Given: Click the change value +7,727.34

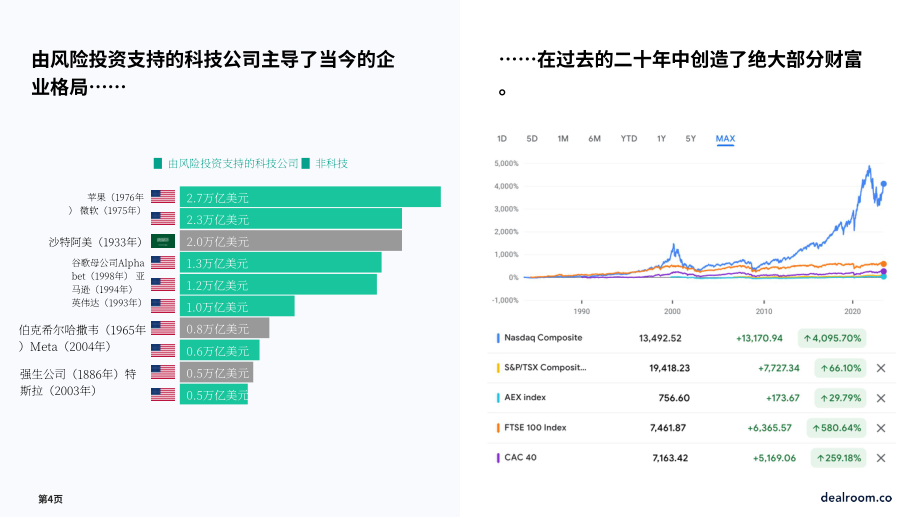Looking at the screenshot, I should [779, 368].
